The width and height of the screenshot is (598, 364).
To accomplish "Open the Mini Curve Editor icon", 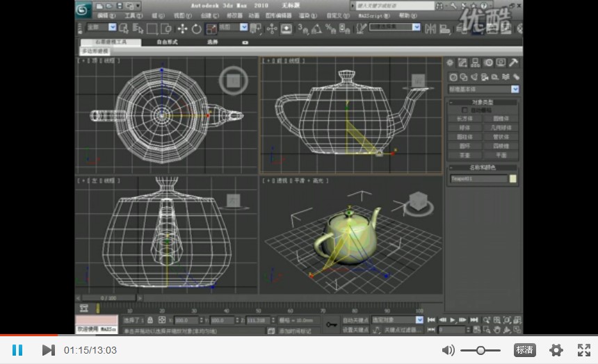I will coord(84,308).
